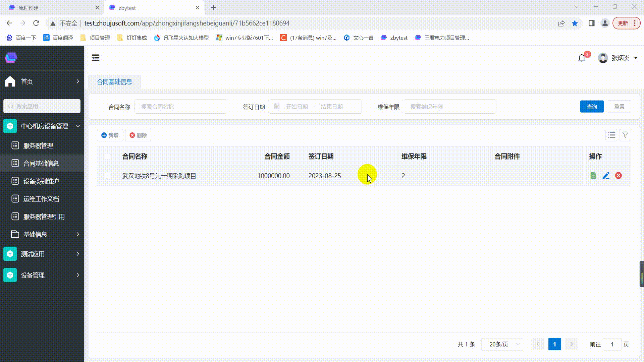Switch to the 流程创建 browser tab

[29, 8]
